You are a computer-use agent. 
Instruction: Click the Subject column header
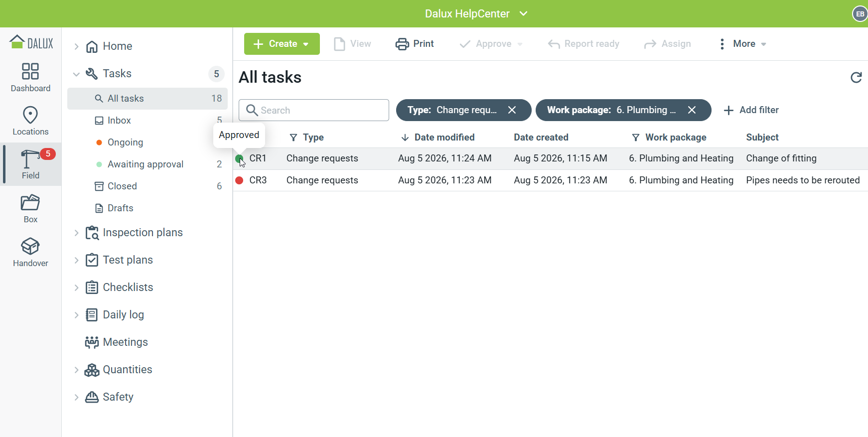762,138
